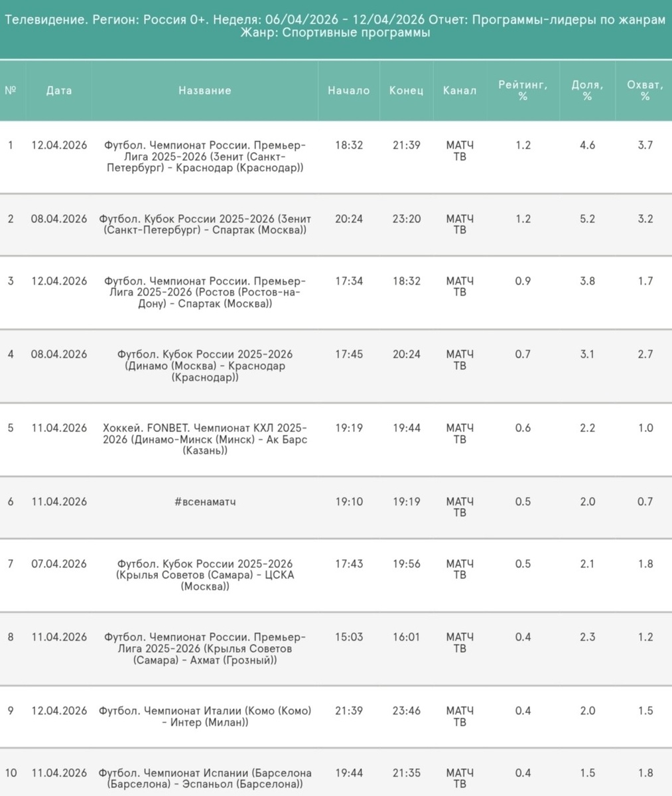This screenshot has height=796, width=672.
Task: Click the "Начало" column header
Action: 348,91
